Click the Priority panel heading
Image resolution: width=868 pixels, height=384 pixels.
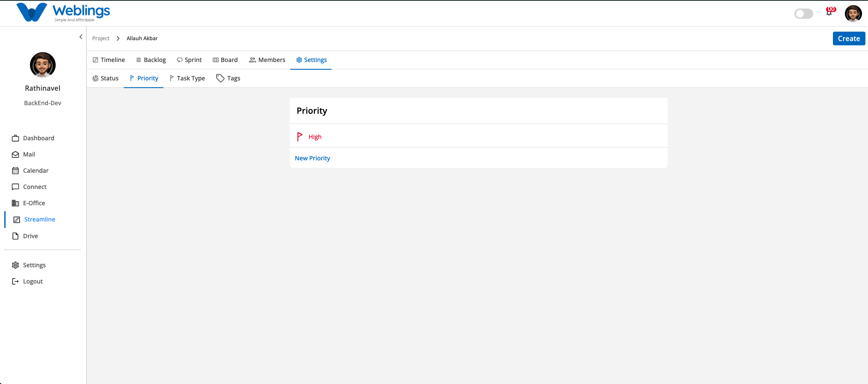312,111
